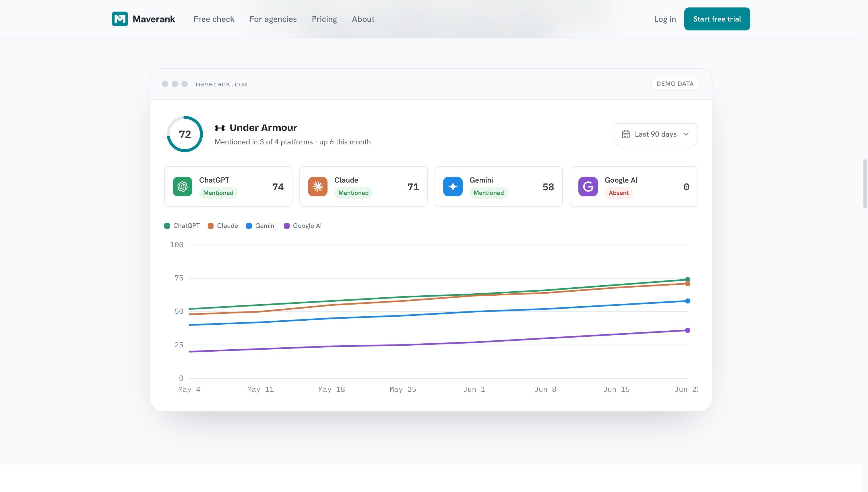
Task: Click the May 4 axis label
Action: 189,389
